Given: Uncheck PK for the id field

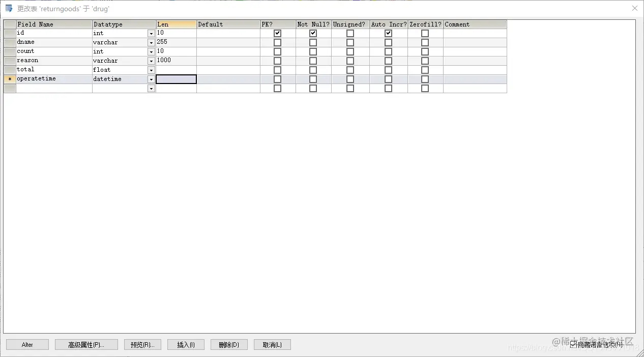Looking at the screenshot, I should click(x=277, y=33).
